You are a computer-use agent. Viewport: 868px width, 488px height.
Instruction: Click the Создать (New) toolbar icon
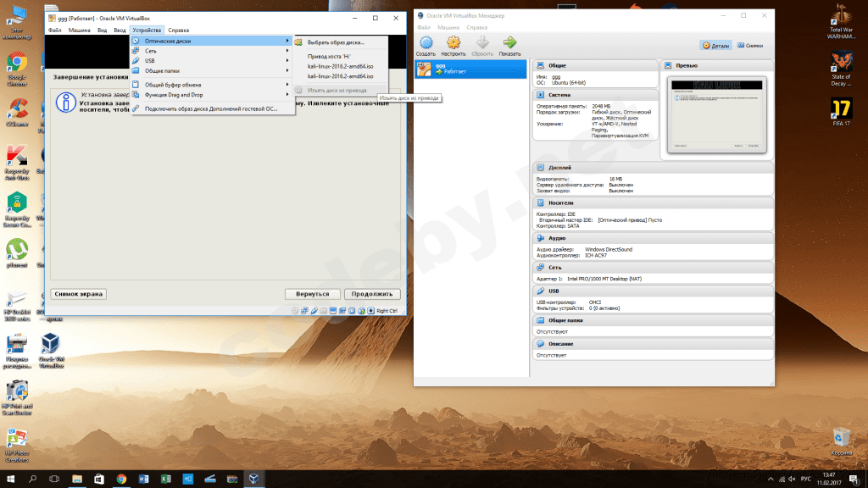pos(426,44)
